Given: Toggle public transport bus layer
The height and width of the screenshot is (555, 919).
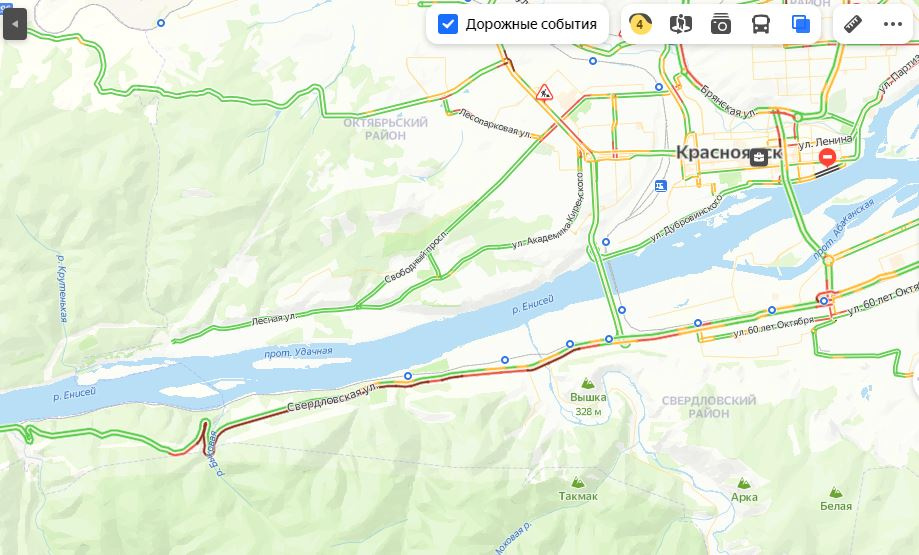Looking at the screenshot, I should pos(761,24).
